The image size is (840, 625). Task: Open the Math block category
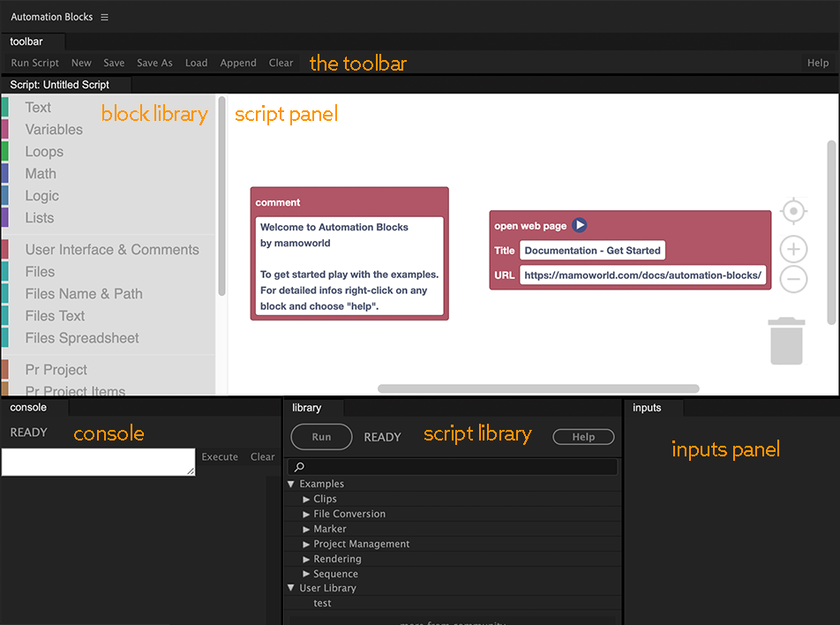click(x=41, y=174)
